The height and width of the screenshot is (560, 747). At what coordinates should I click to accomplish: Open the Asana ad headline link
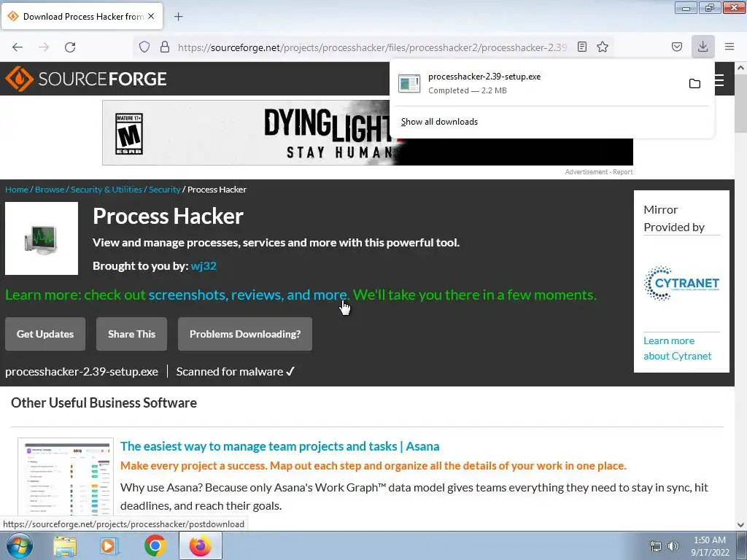coord(279,446)
